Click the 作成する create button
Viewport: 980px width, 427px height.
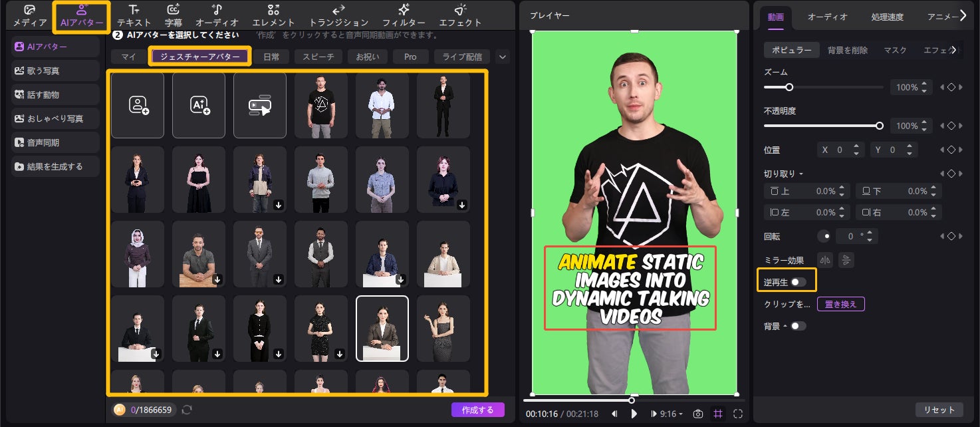[477, 410]
